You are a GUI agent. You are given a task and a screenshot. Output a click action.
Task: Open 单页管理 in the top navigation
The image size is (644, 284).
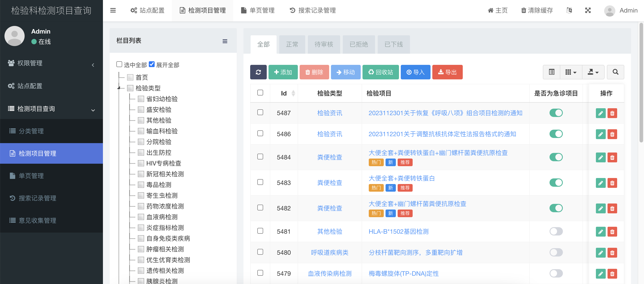point(258,11)
